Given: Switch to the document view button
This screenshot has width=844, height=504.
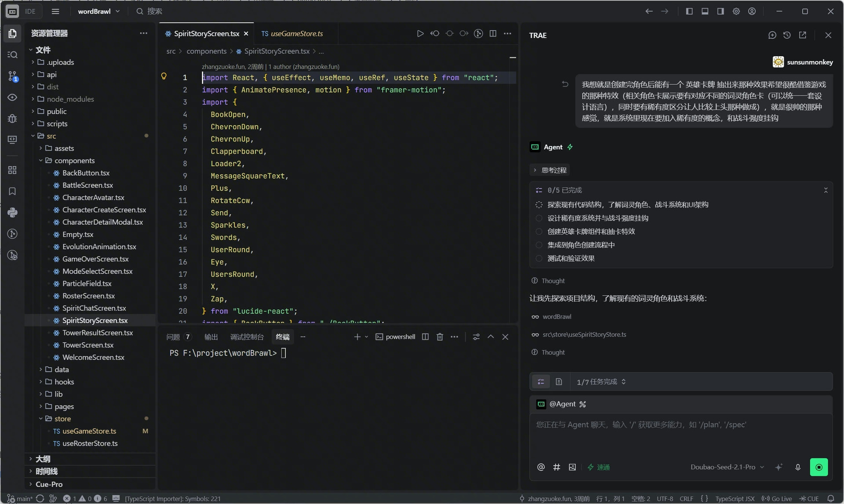Looking at the screenshot, I should (559, 381).
